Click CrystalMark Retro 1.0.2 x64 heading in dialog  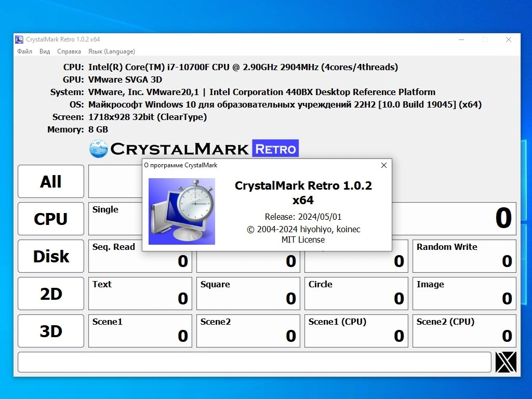click(x=303, y=193)
